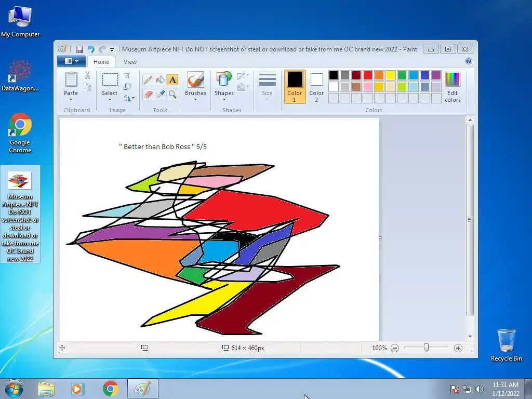The width and height of the screenshot is (532, 399).
Task: Open the Customize Quick Access Toolbar dropdown
Action: pos(112,49)
